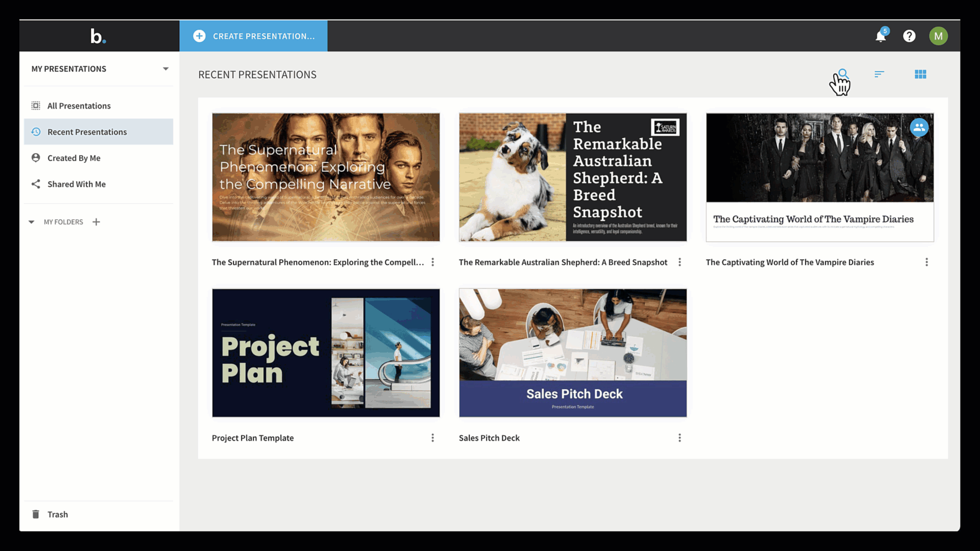Click the plus icon in Create Presentation
Image resolution: width=980 pixels, height=551 pixels.
coord(199,36)
